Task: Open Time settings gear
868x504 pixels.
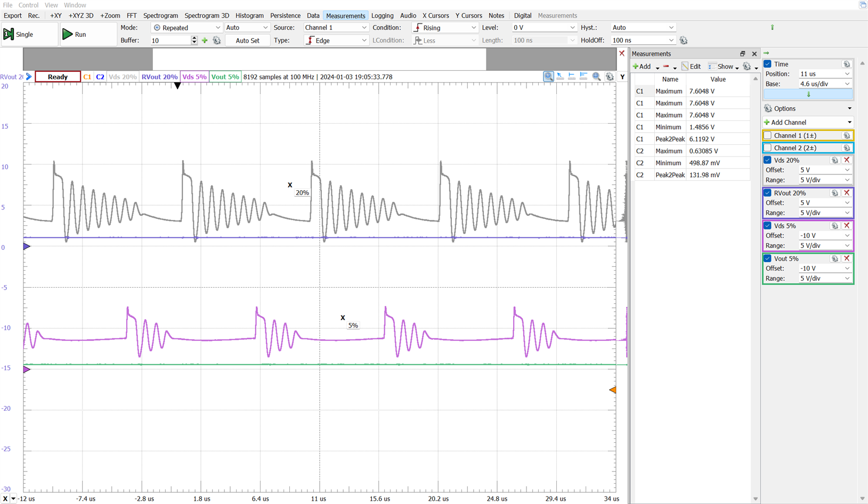Action: [847, 64]
